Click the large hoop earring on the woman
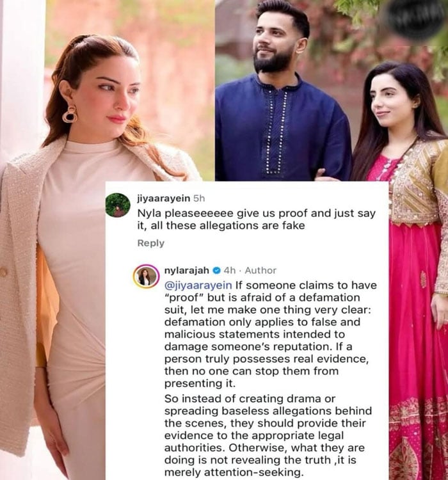448x480 pixels. coord(70,114)
